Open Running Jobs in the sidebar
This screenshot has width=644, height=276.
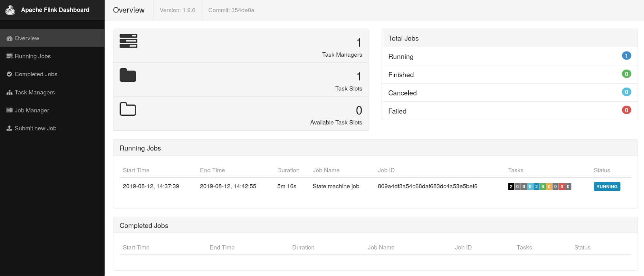click(x=33, y=56)
